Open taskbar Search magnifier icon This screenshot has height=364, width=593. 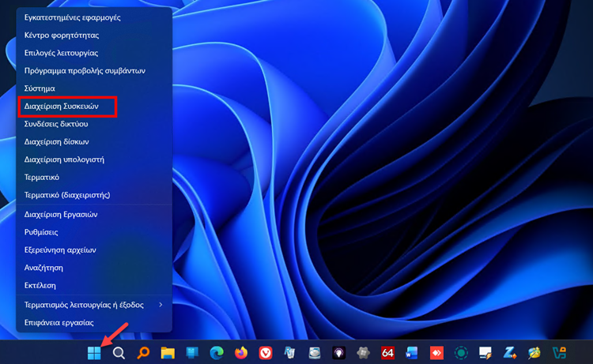tap(119, 352)
